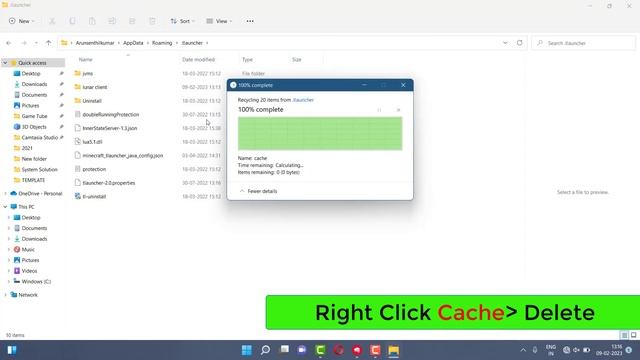Sort by the Size column header

[297, 60]
